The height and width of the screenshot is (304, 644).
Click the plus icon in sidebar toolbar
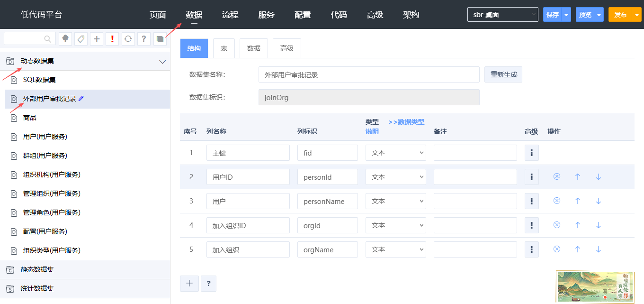pos(97,39)
